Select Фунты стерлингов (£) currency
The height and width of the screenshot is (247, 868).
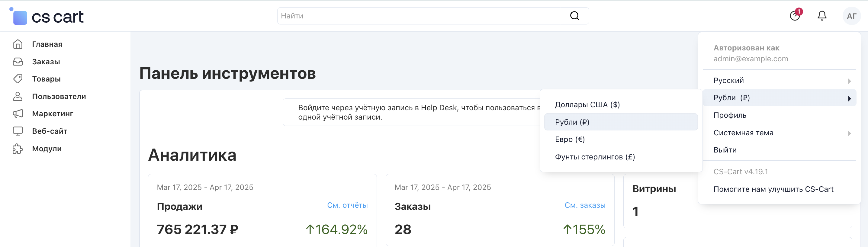pos(595,157)
